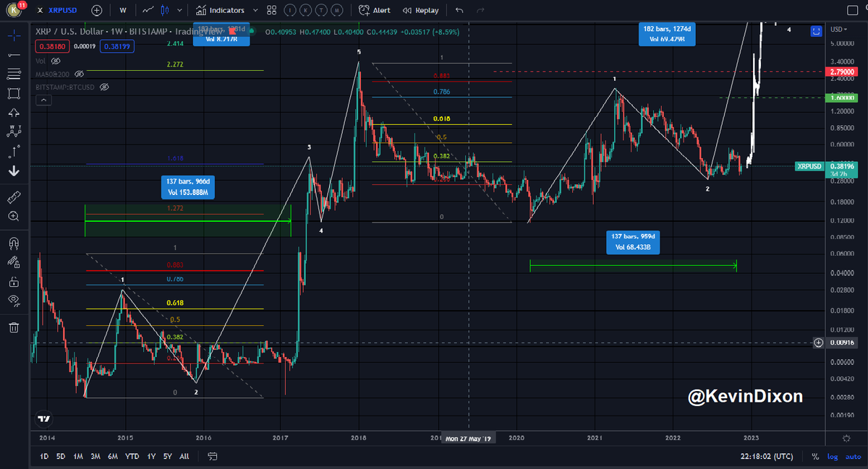Open the Indicators dialog
This screenshot has width=868, height=469.
point(221,10)
